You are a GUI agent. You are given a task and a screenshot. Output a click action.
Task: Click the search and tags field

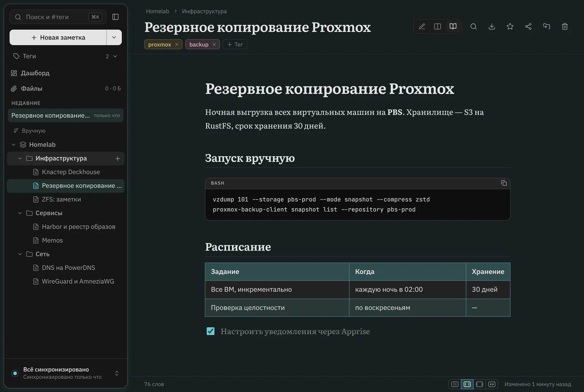tap(58, 17)
